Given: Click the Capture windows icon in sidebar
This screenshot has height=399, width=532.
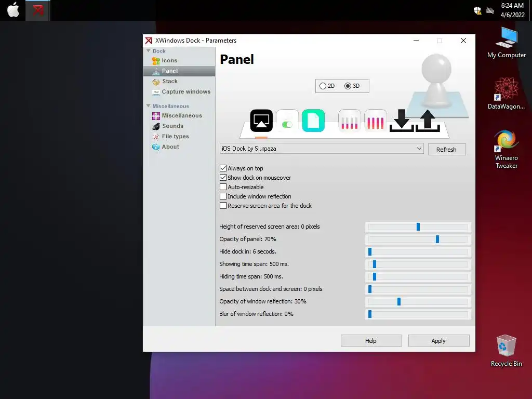Looking at the screenshot, I should (156, 92).
